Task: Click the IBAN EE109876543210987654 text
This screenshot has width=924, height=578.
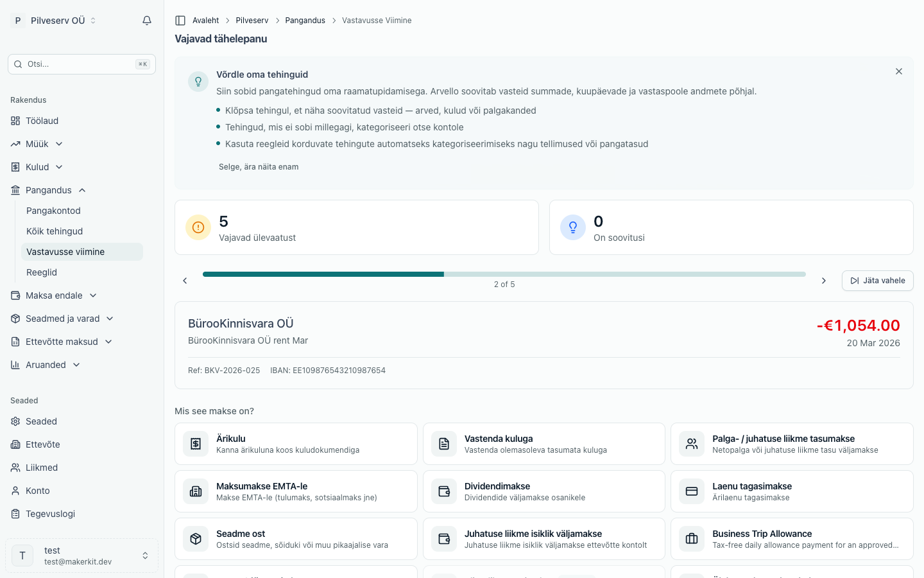Action: [328, 371]
